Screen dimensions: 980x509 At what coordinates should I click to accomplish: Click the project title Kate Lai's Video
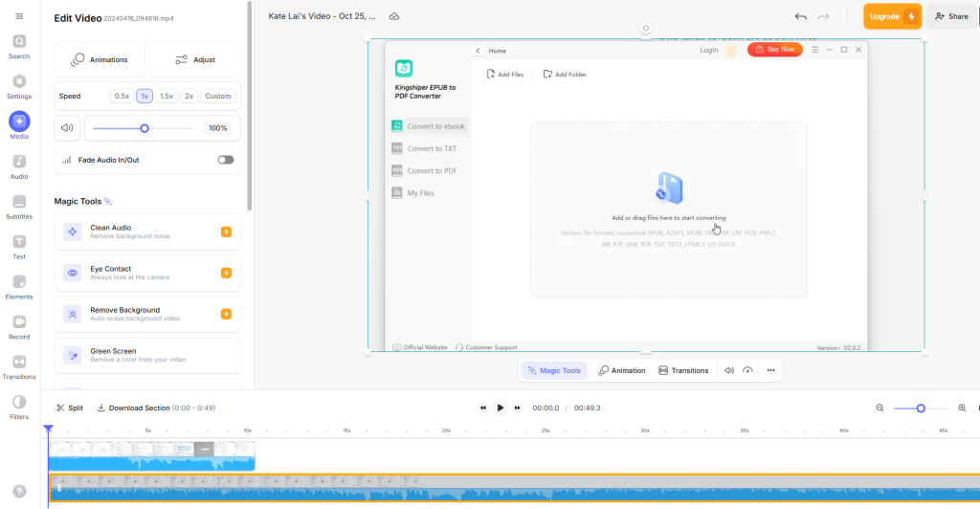tap(322, 16)
